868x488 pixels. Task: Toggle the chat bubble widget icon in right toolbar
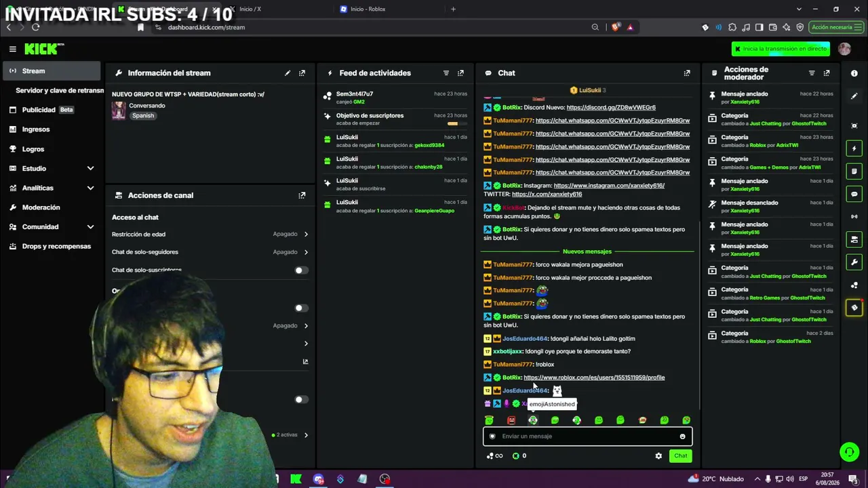pyautogui.click(x=854, y=194)
